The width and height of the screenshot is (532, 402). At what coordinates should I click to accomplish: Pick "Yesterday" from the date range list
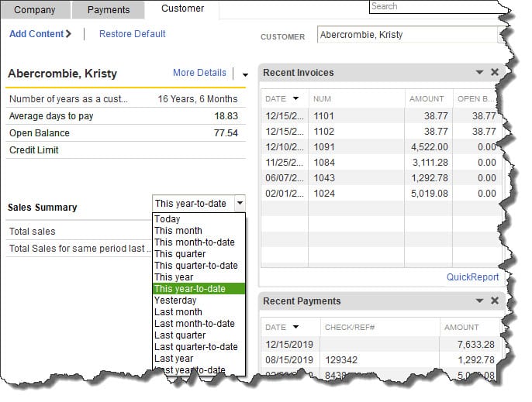tap(175, 301)
